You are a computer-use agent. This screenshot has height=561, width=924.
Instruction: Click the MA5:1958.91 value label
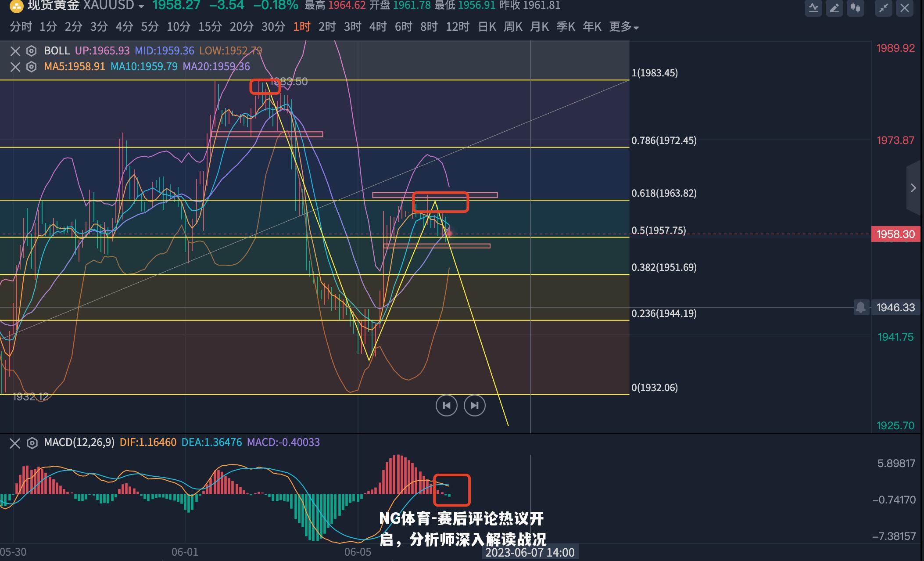(75, 67)
